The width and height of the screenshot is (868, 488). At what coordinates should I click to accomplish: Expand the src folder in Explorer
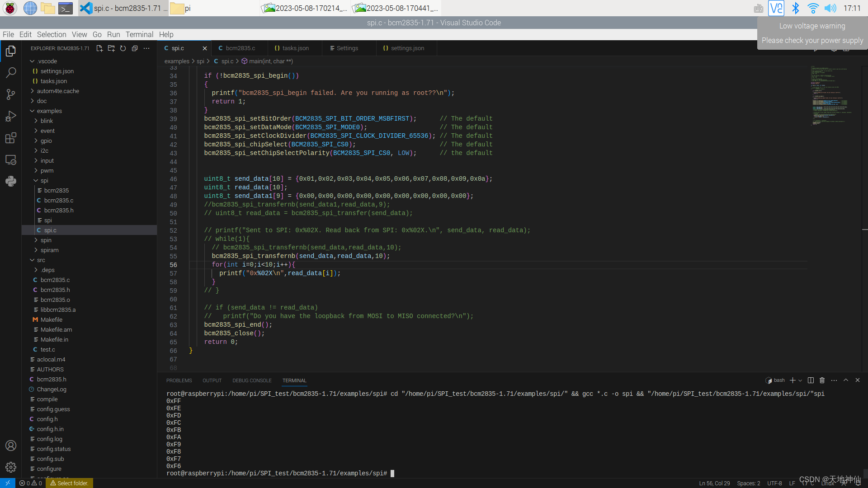[41, 260]
